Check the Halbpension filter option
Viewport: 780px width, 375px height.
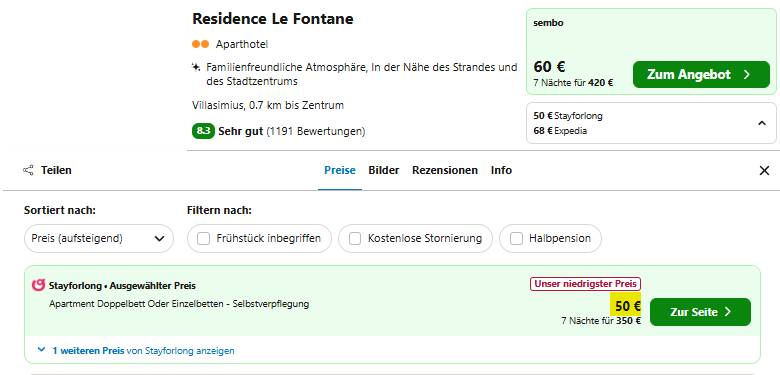point(516,239)
